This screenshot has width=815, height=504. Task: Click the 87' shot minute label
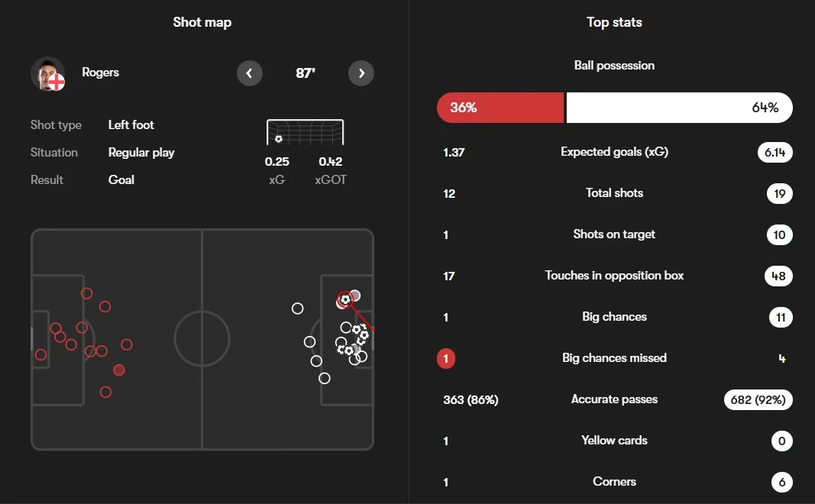pos(306,73)
